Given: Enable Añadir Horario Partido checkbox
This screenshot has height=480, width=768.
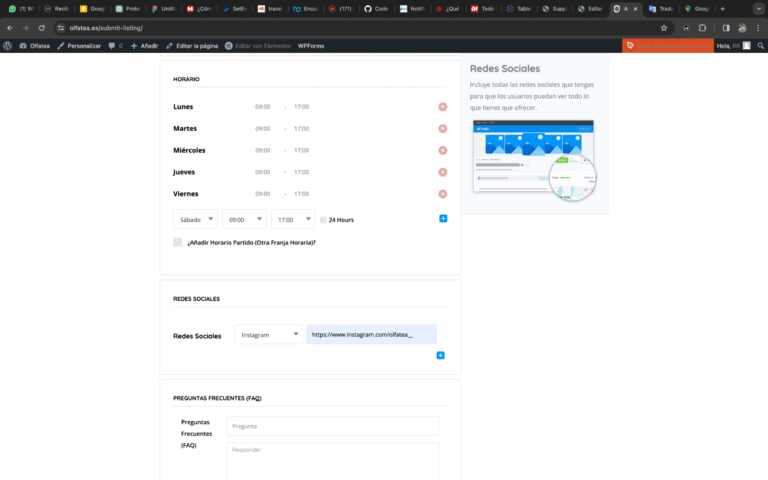Looking at the screenshot, I should point(177,242).
